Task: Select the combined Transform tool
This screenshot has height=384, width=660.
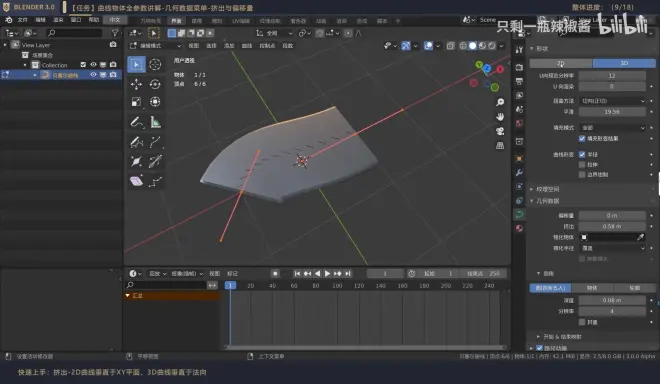Action: 155,102
